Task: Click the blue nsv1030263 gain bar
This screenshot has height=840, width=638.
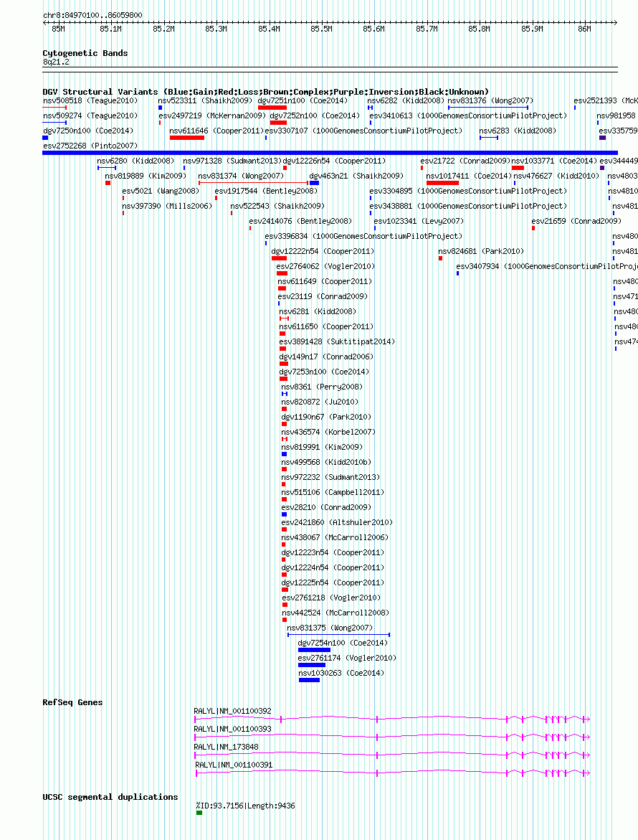Action: tap(310, 680)
